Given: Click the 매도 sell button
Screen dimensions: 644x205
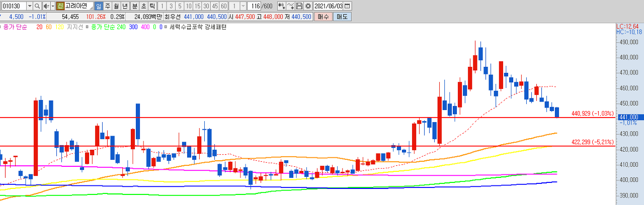Looking at the screenshot, I should point(342,17).
